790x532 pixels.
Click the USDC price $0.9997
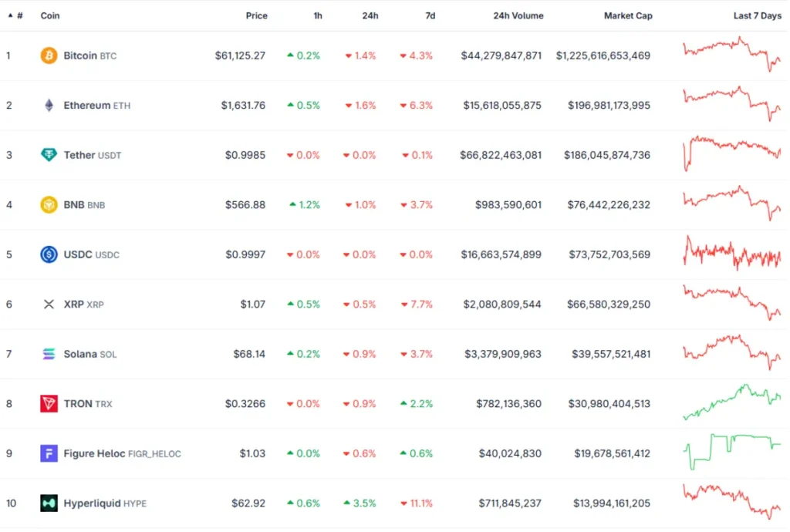click(x=245, y=254)
